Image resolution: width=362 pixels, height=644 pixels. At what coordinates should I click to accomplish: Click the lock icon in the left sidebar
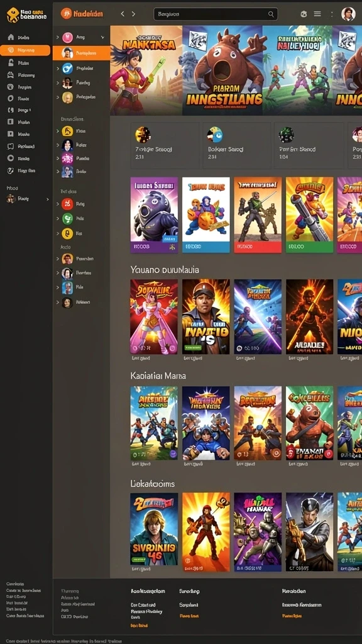[11, 63]
